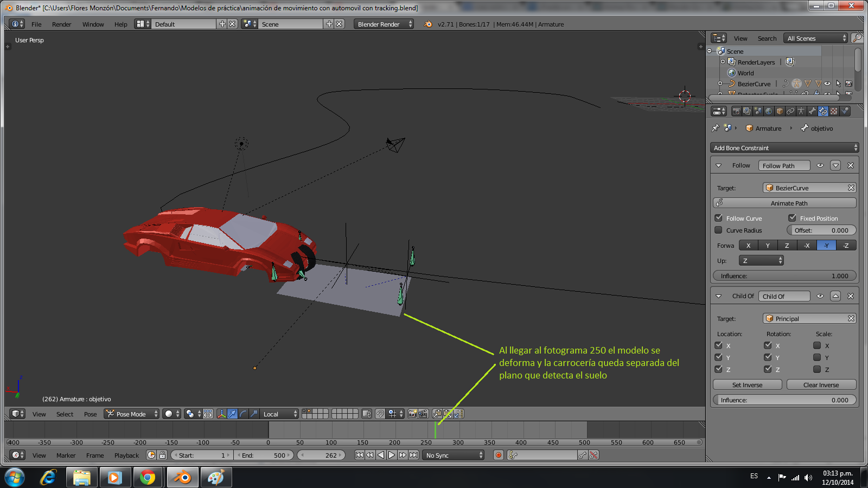Open the Render menu in the top bar
The image size is (868, 488).
pos(61,24)
